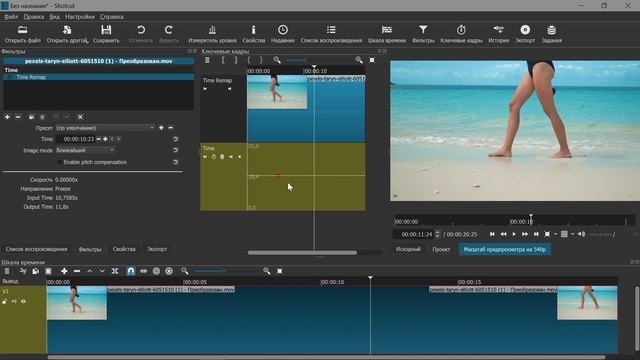Image resolution: width=640 pixels, height=360 pixels.
Task: Delete preset with minus next to Пресет
Action: [171, 128]
